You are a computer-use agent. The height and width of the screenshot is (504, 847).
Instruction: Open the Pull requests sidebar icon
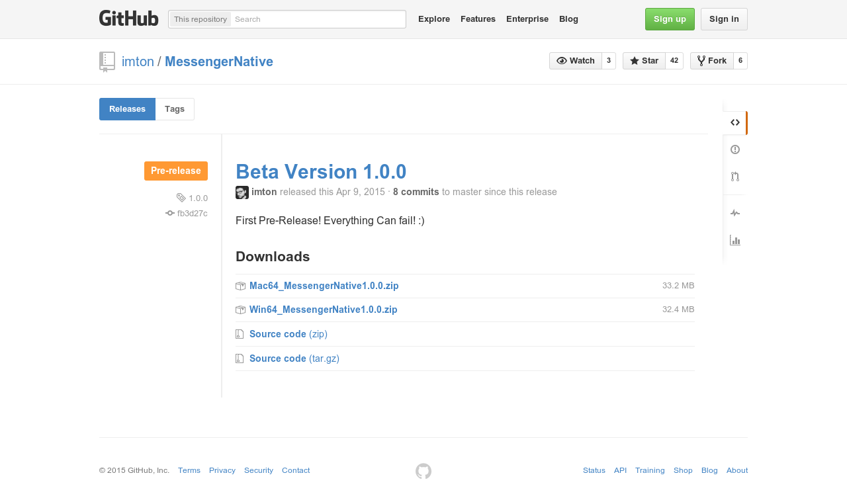(735, 177)
